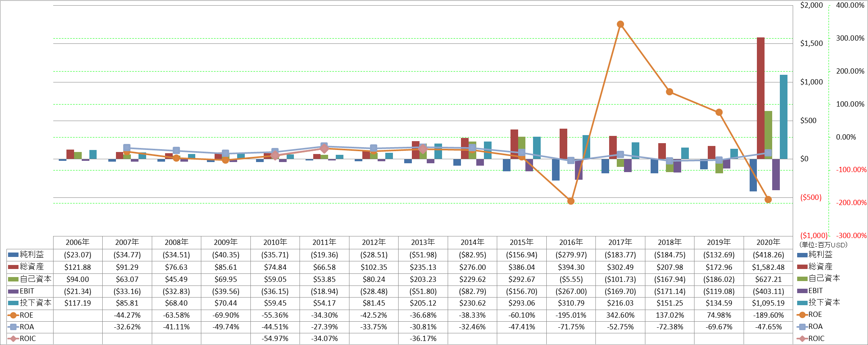Click the ROE peak marker at 2017
Image resolution: width=868 pixels, height=345 pixels.
[x=620, y=24]
